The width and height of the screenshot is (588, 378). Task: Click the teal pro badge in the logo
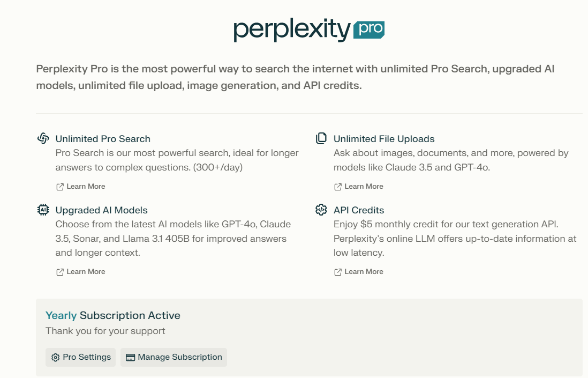click(367, 31)
